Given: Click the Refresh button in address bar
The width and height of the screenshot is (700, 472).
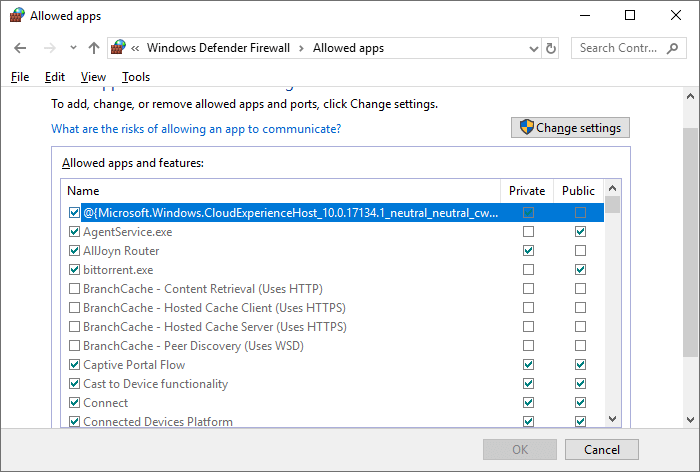Looking at the screenshot, I should pos(550,48).
